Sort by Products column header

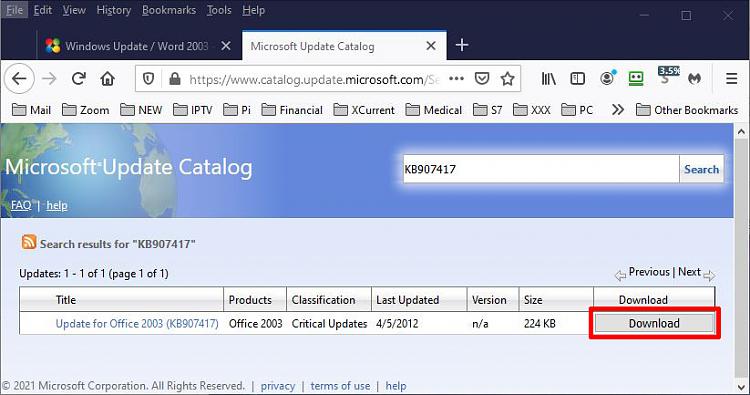tap(250, 300)
